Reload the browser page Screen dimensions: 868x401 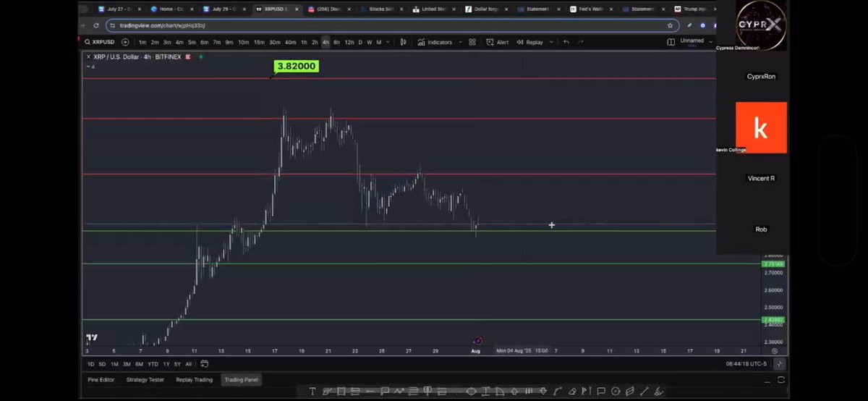[x=95, y=25]
